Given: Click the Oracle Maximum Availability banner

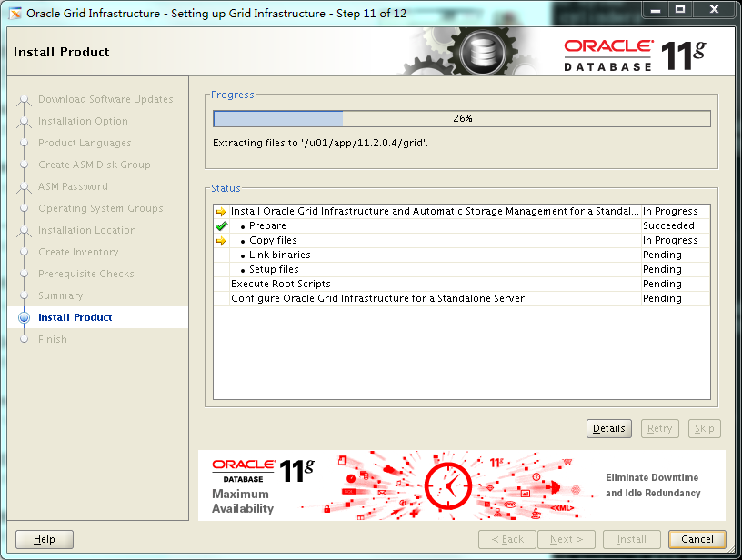Looking at the screenshot, I should [x=462, y=485].
